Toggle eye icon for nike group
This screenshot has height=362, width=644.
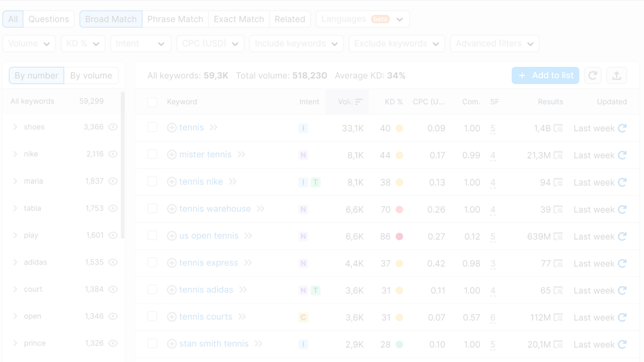coord(113,154)
